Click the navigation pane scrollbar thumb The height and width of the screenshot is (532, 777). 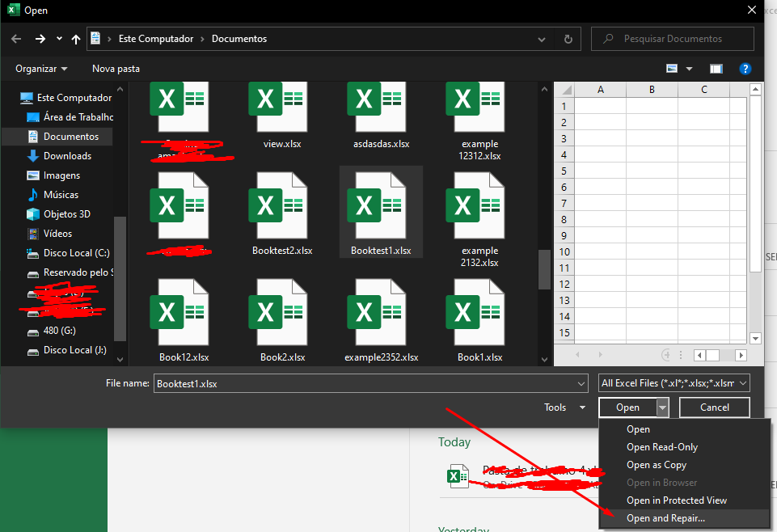point(120,279)
